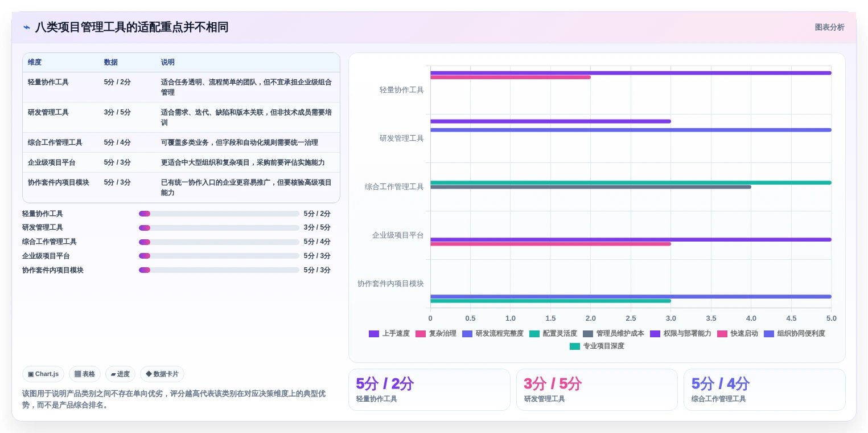Click the 5分 / 2分 data card
The height and width of the screenshot is (433, 868).
[429, 390]
